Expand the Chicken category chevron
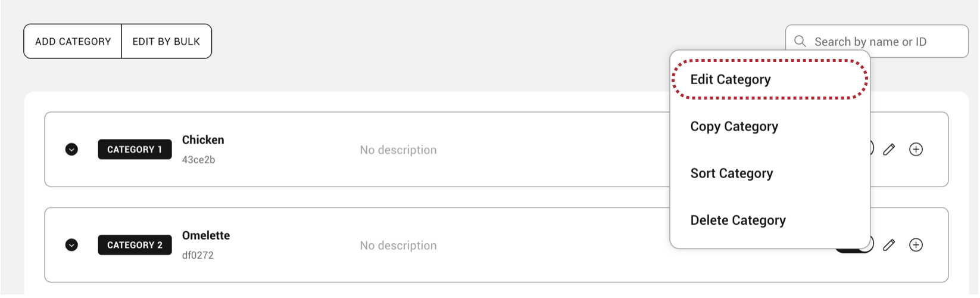Viewport: 980px width, 298px height. pos(71,150)
